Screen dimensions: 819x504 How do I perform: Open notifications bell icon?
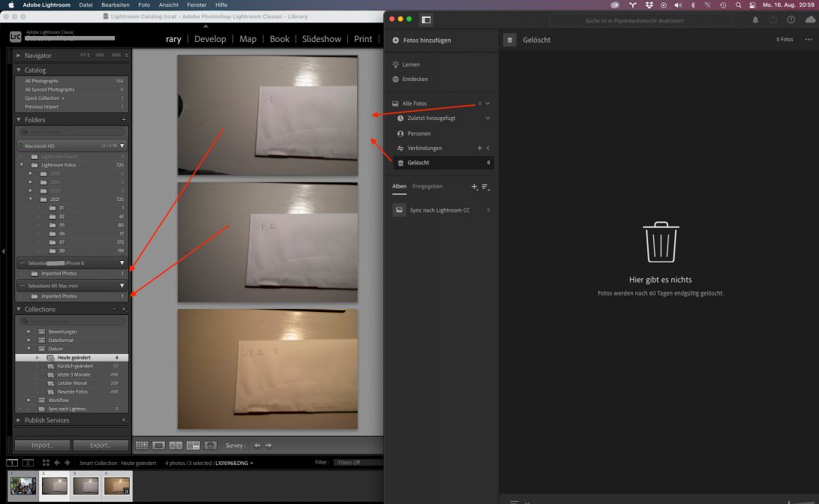755,19
